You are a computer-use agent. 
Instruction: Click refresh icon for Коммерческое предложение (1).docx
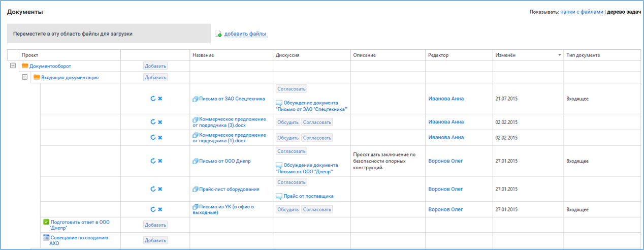coord(153,137)
